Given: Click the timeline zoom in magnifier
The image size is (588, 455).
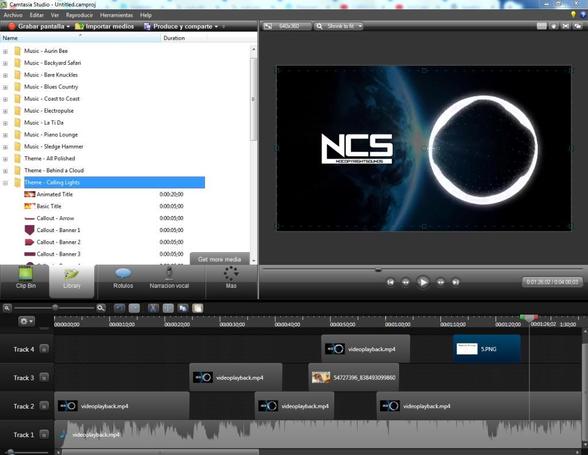Looking at the screenshot, I should pyautogui.click(x=100, y=308).
